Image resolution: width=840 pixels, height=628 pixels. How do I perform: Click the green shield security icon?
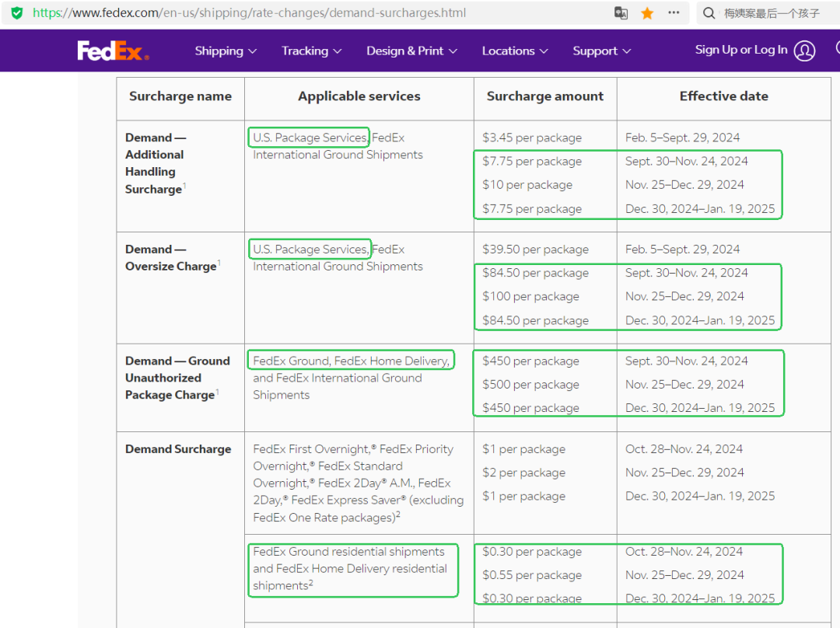[17, 13]
